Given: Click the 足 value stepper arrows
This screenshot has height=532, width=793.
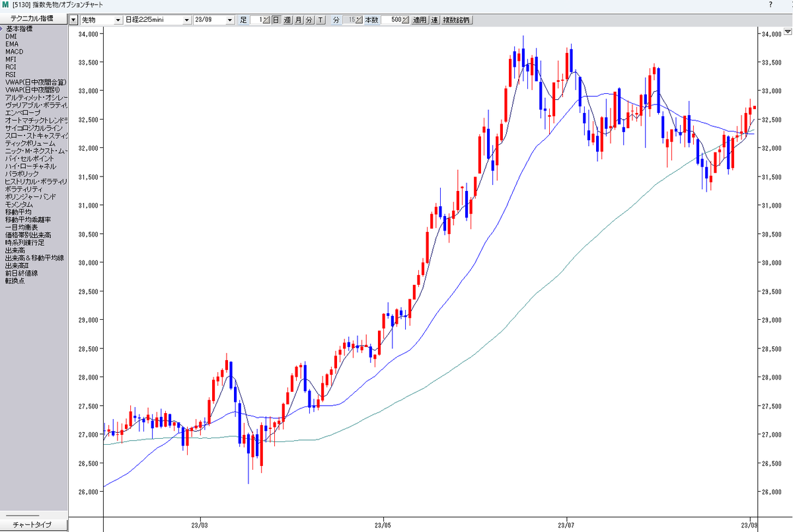Looking at the screenshot, I should point(266,20).
